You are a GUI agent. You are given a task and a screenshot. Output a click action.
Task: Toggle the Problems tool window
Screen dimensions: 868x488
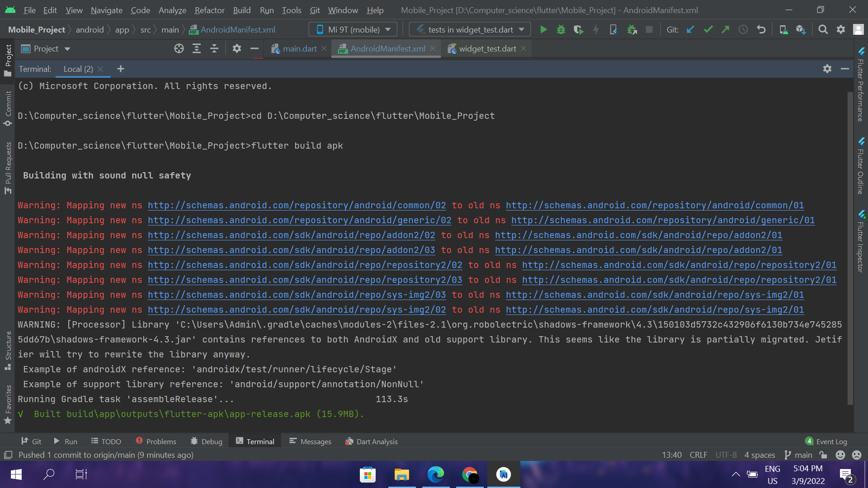[156, 441]
